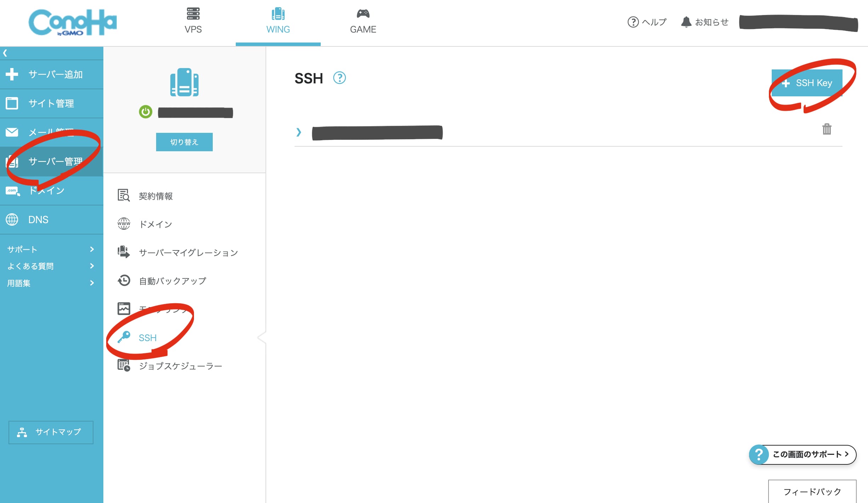868x503 pixels.
Task: Expand the 用語集 submenu
Action: click(51, 283)
